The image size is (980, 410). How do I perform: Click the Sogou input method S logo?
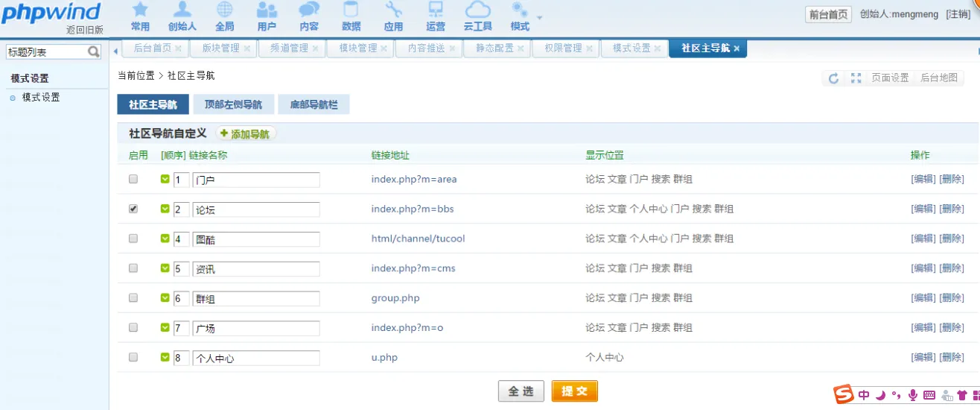pyautogui.click(x=843, y=395)
